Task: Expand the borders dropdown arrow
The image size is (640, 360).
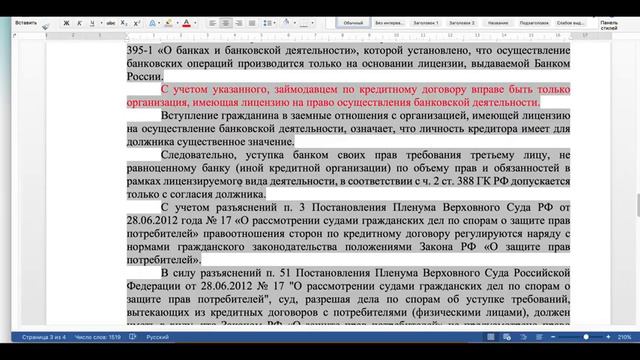Action: pyautogui.click(x=313, y=23)
